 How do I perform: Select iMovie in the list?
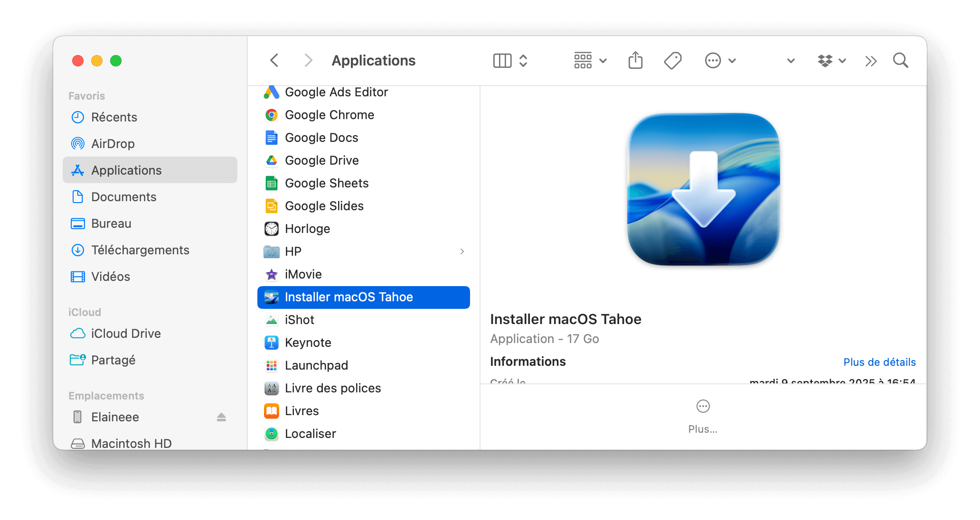(364, 274)
